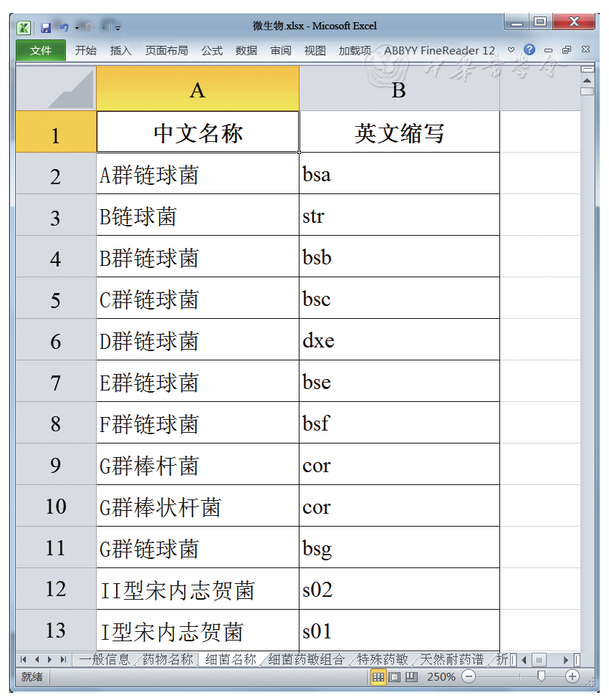This screenshot has width=609, height=700.
Task: Open the Undo history dropdown arrow
Action: point(76,28)
